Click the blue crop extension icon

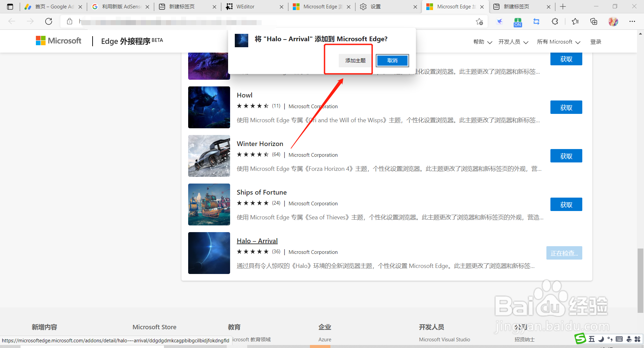[536, 21]
